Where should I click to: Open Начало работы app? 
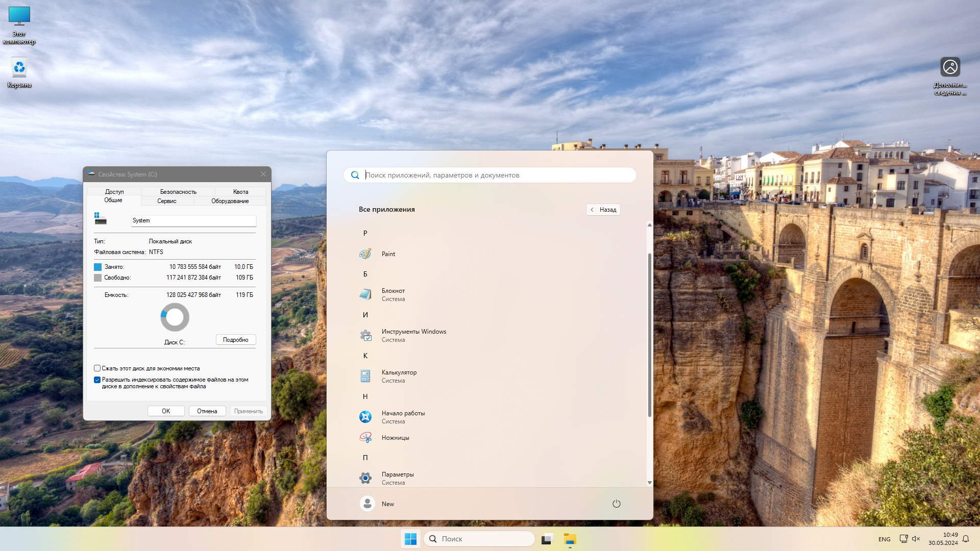pos(403,417)
